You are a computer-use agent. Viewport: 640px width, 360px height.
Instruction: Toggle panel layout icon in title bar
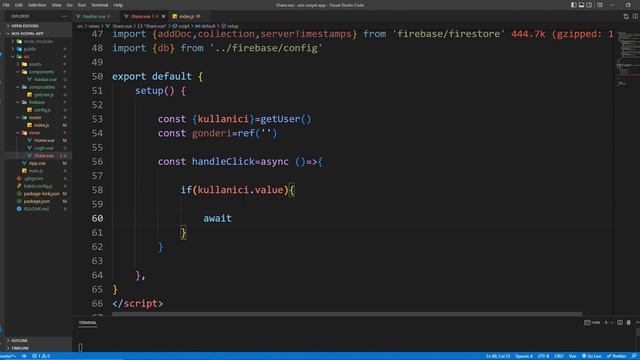(581, 5)
